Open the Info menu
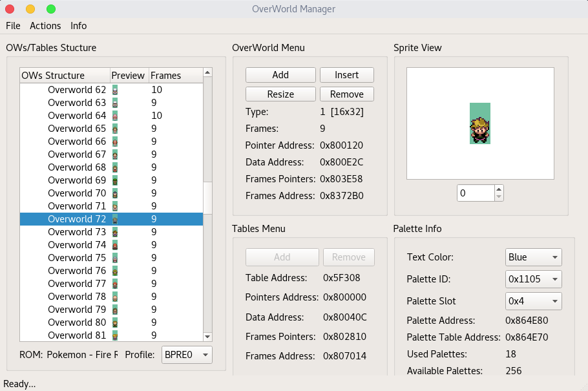Image resolution: width=588 pixels, height=391 pixels. [78, 25]
